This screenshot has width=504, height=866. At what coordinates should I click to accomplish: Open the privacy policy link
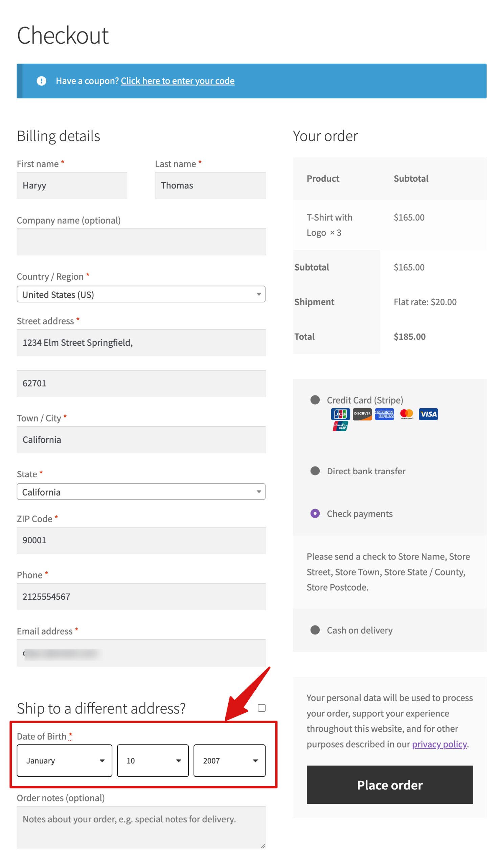point(439,744)
